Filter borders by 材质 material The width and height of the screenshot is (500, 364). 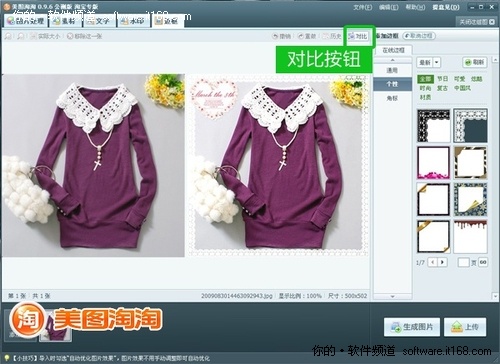tap(425, 97)
